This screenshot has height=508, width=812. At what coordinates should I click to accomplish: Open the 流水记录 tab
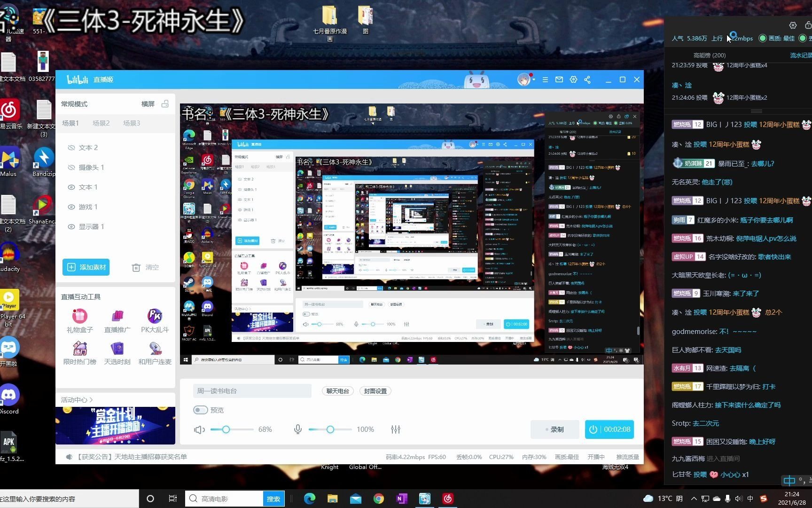click(801, 55)
